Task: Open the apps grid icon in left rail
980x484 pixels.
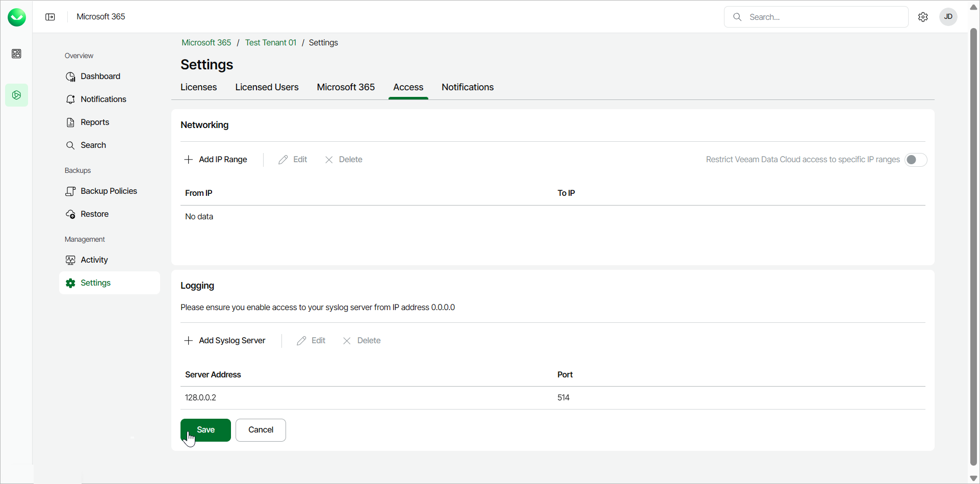Action: [x=16, y=54]
